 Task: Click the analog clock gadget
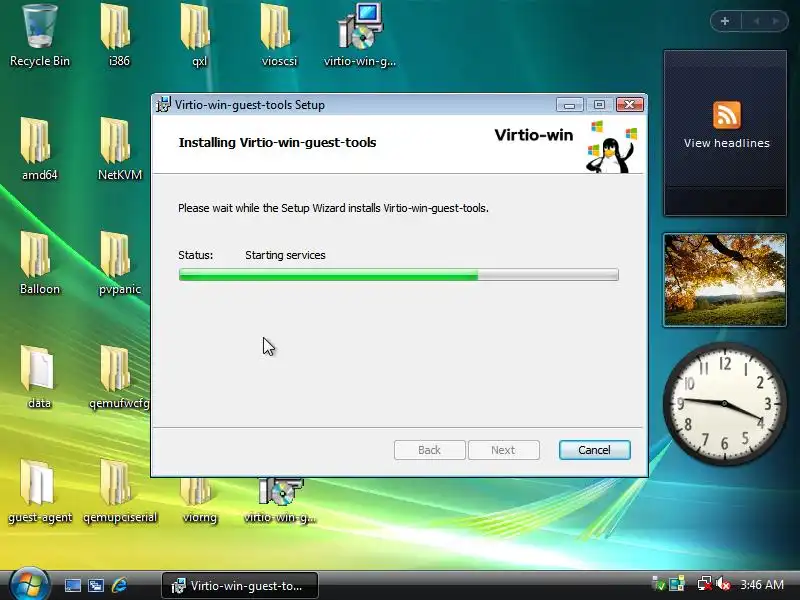point(724,403)
